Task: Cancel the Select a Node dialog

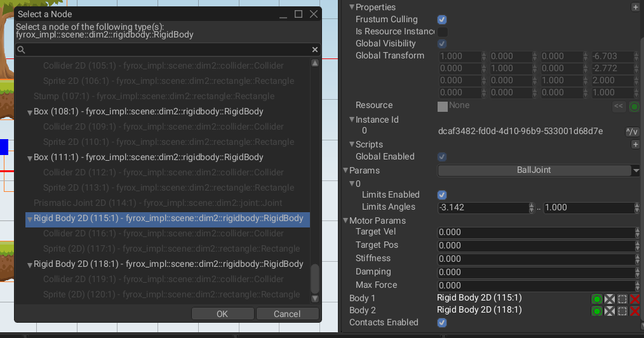Action: click(x=287, y=314)
